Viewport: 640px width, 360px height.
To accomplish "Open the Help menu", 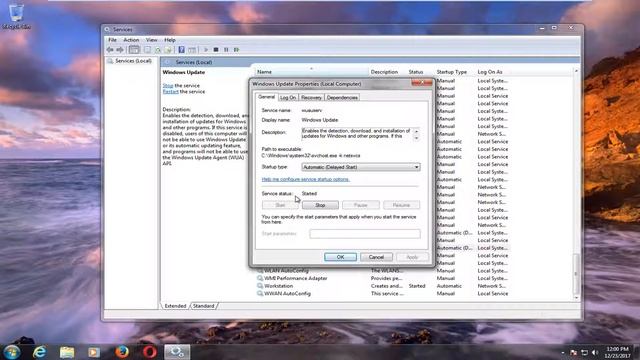I will point(170,40).
